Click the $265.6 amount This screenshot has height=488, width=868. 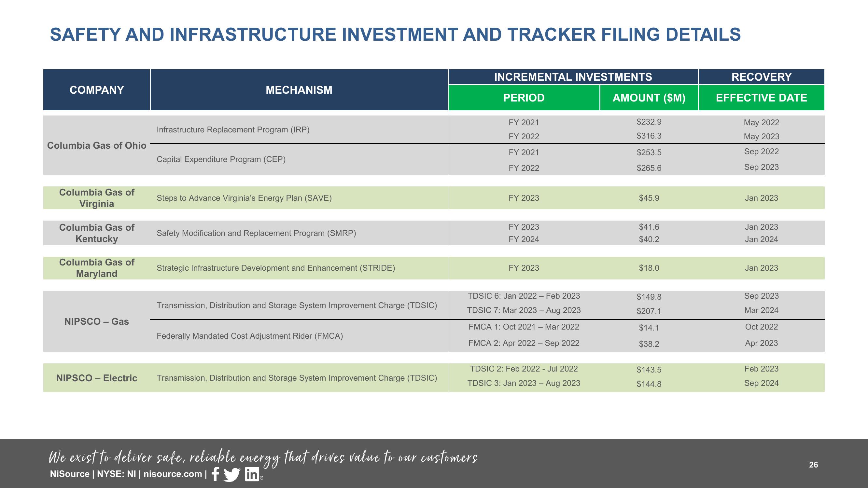coord(649,168)
